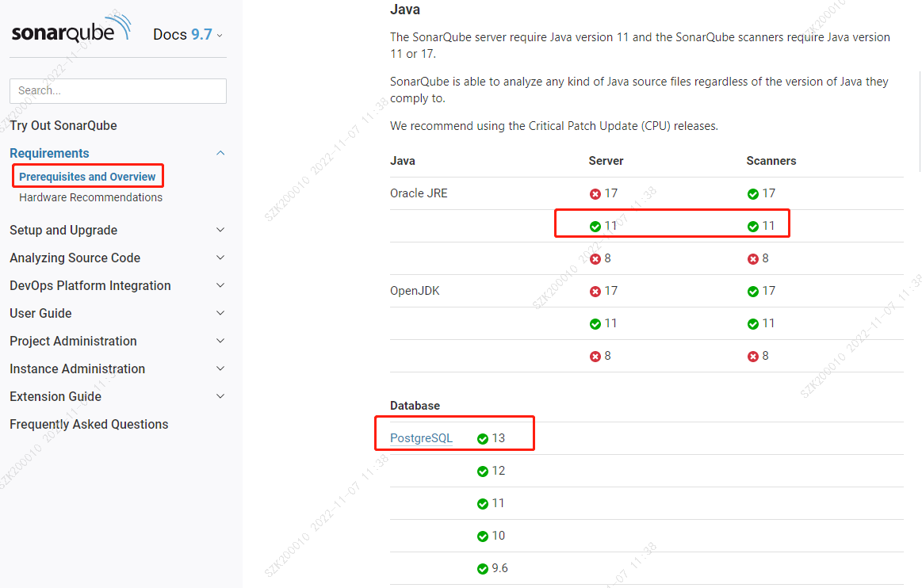Click the Server column header
Viewport: 922px width, 588px height.
point(606,161)
